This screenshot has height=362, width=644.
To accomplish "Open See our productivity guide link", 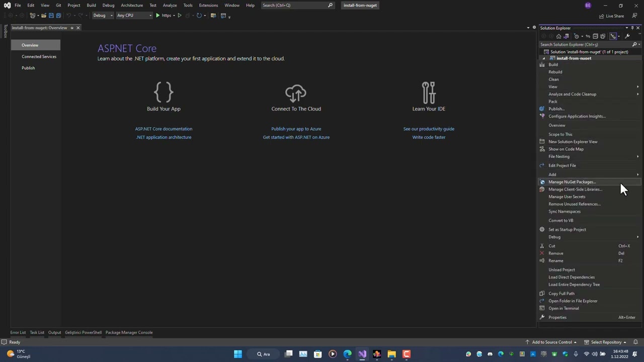I will [x=429, y=129].
